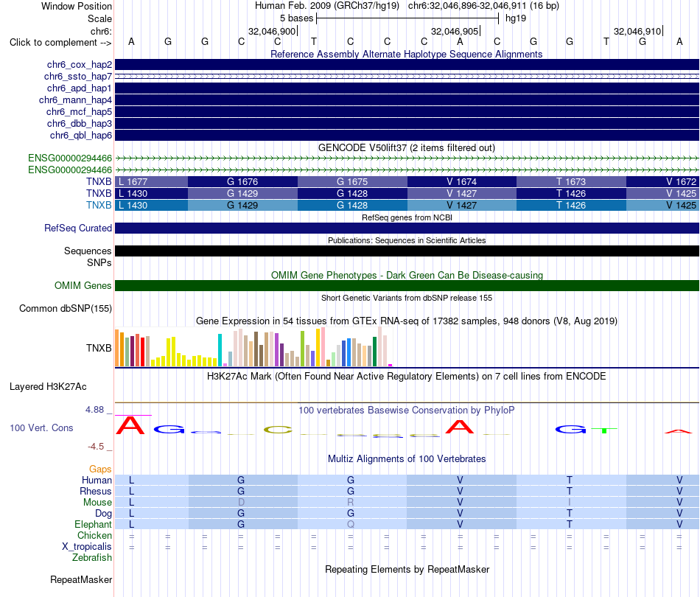The image size is (700, 597).
Task: Click the RepeatMasker track label
Action: [81, 579]
